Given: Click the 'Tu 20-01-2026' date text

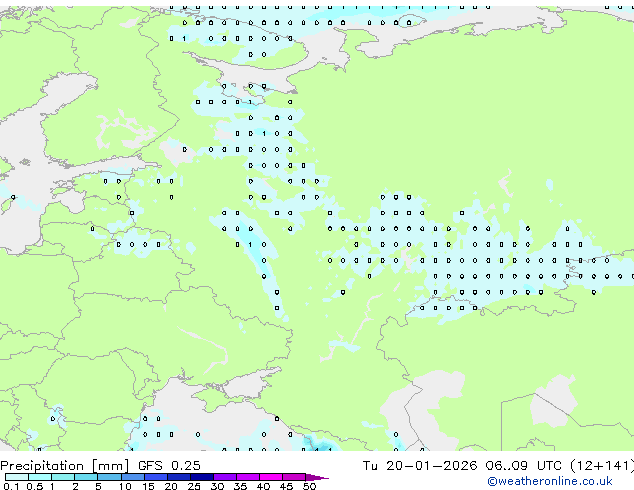Looking at the screenshot, I should (420, 465).
